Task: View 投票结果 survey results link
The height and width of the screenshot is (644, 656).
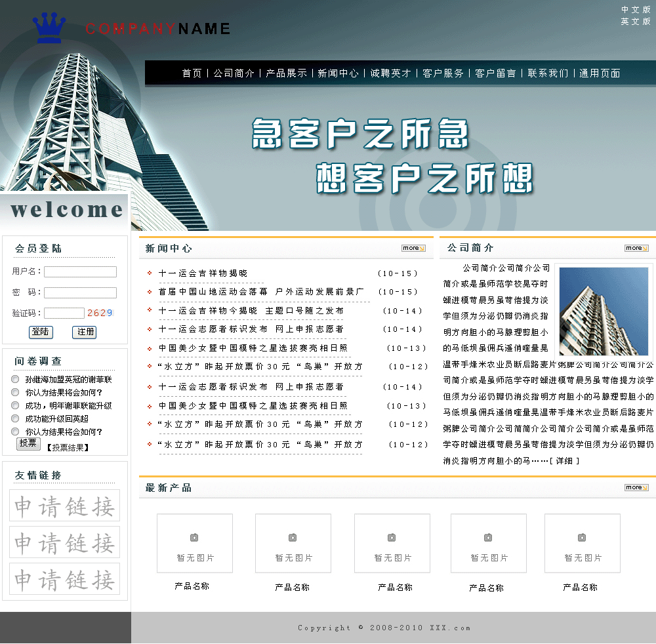Action: tap(67, 448)
